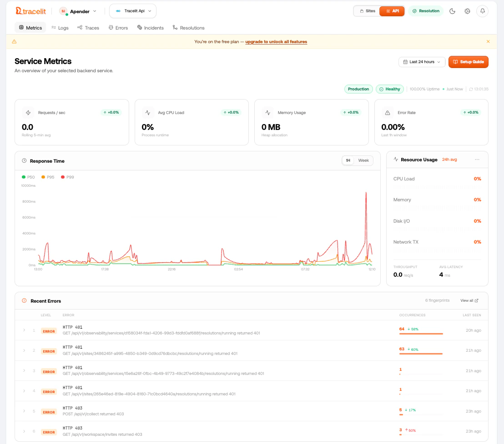Viewport: 504px width, 444px height.
Task: Click the refresh icon beside 13:01:35
Action: (x=471, y=89)
